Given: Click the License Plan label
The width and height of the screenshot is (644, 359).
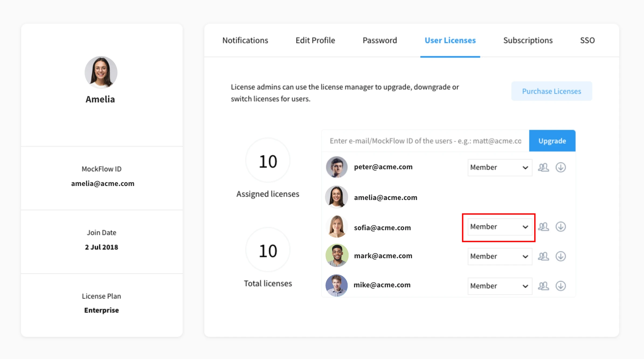Looking at the screenshot, I should point(102,296).
